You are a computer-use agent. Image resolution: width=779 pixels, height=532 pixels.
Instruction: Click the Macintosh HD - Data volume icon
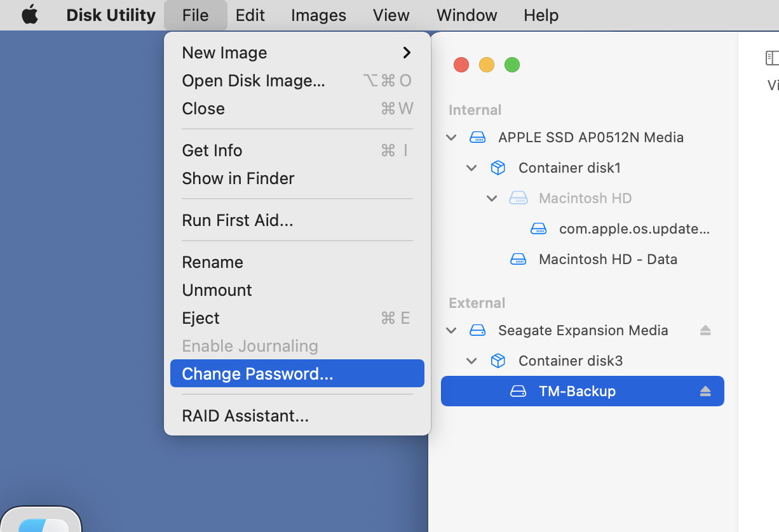point(518,259)
